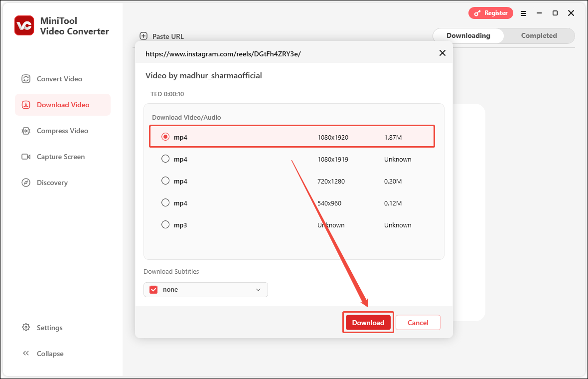588x379 pixels.
Task: Click the 1.87M file size value
Action: point(393,137)
